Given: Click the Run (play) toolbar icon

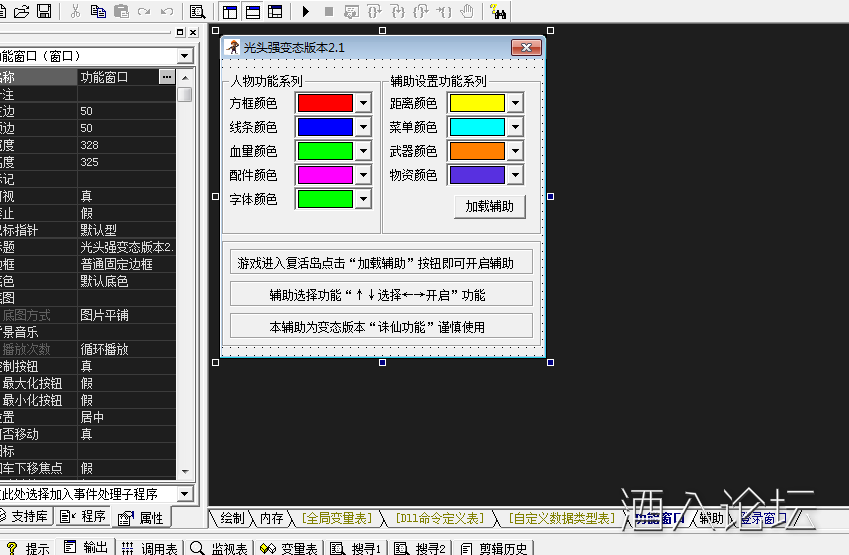Looking at the screenshot, I should tap(305, 12).
